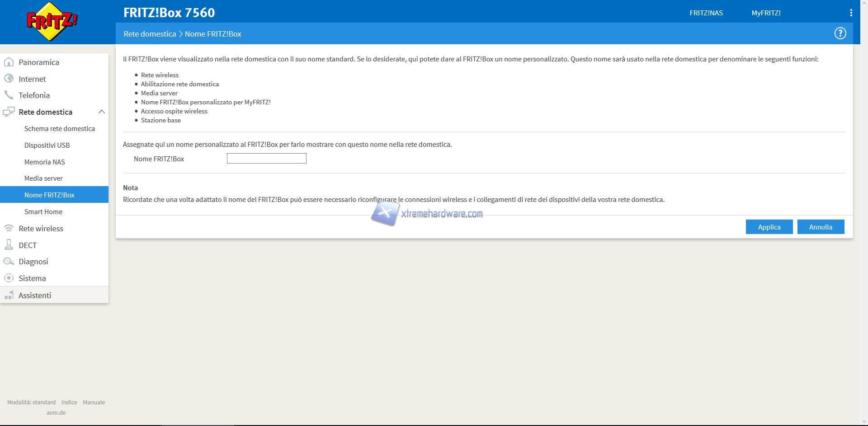Click the Panoramica house icon
The image size is (868, 426).
click(x=9, y=62)
